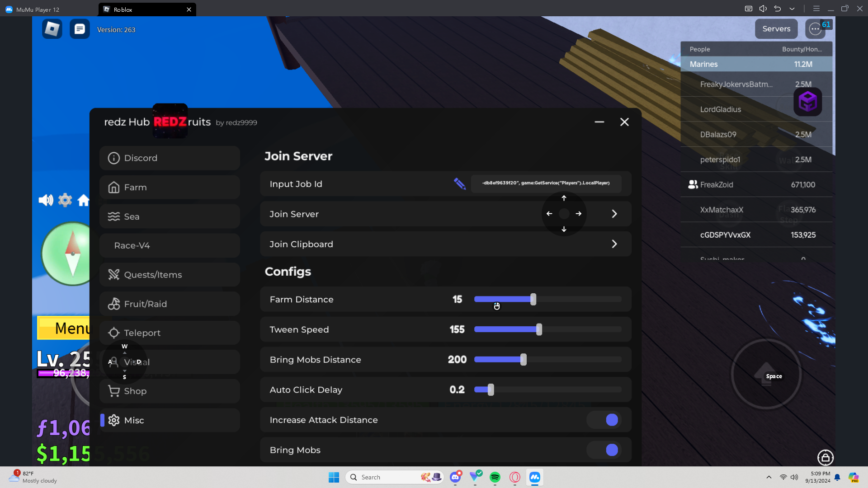Viewport: 868px width, 488px height.
Task: Open the weather widget on taskbar
Action: coord(33,477)
